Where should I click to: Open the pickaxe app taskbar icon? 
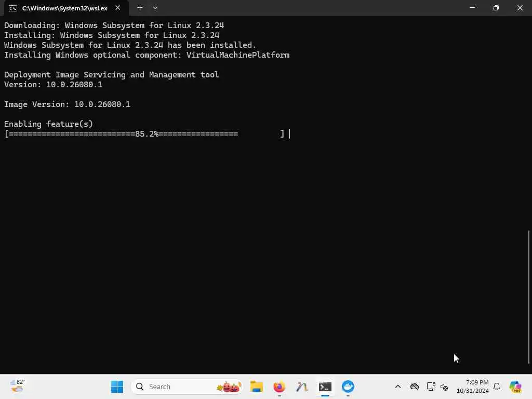point(302,387)
